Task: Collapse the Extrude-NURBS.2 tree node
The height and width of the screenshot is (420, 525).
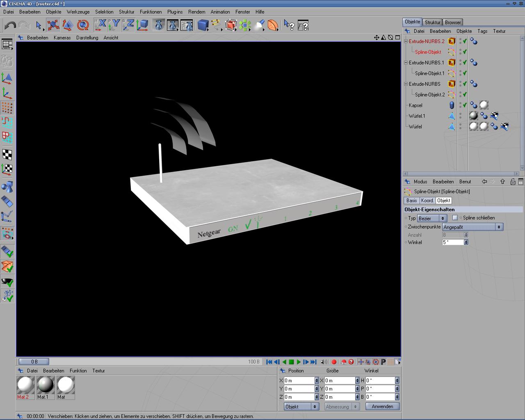Action: pyautogui.click(x=406, y=41)
